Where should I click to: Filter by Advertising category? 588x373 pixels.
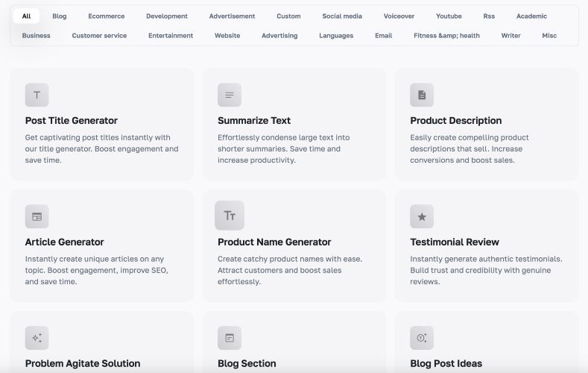(279, 36)
